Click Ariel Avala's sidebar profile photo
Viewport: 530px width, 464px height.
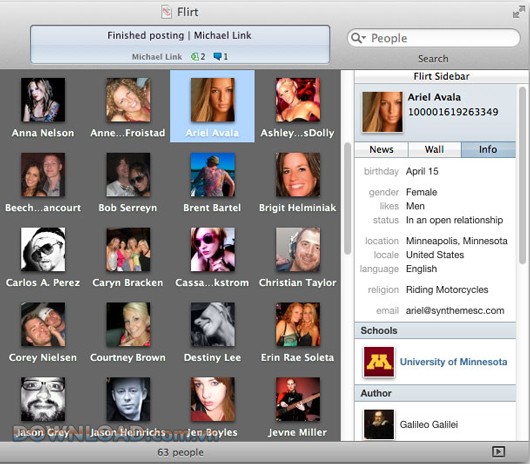pos(382,112)
